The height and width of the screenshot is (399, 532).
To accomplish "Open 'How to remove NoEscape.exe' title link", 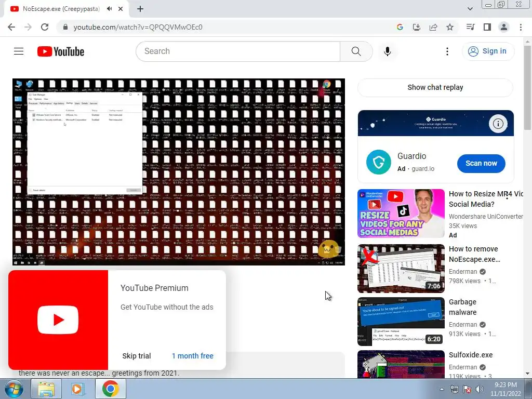I will click(x=474, y=254).
